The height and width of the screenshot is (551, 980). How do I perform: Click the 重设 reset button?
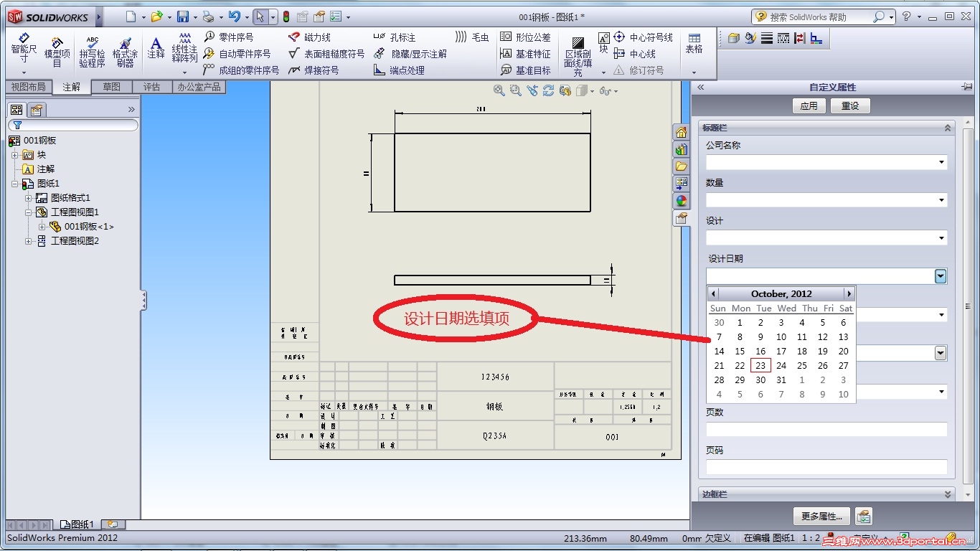850,105
